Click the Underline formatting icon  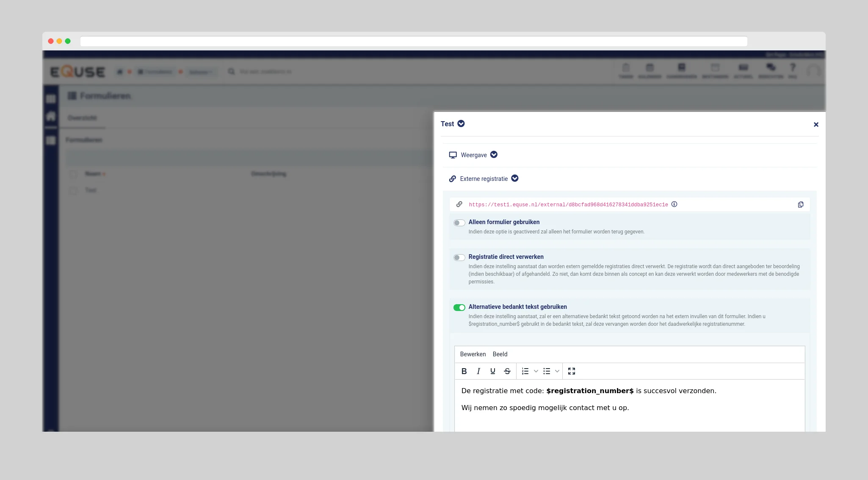pyautogui.click(x=493, y=371)
